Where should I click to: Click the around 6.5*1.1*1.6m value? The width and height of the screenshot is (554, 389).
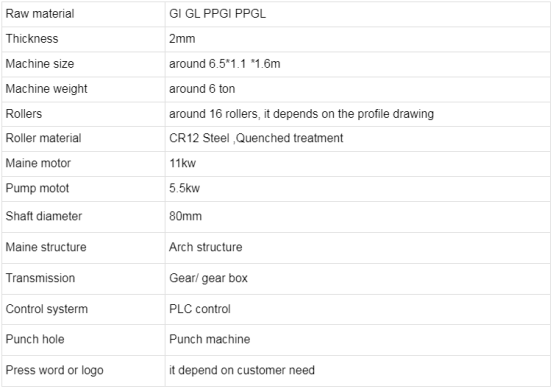tap(225, 64)
